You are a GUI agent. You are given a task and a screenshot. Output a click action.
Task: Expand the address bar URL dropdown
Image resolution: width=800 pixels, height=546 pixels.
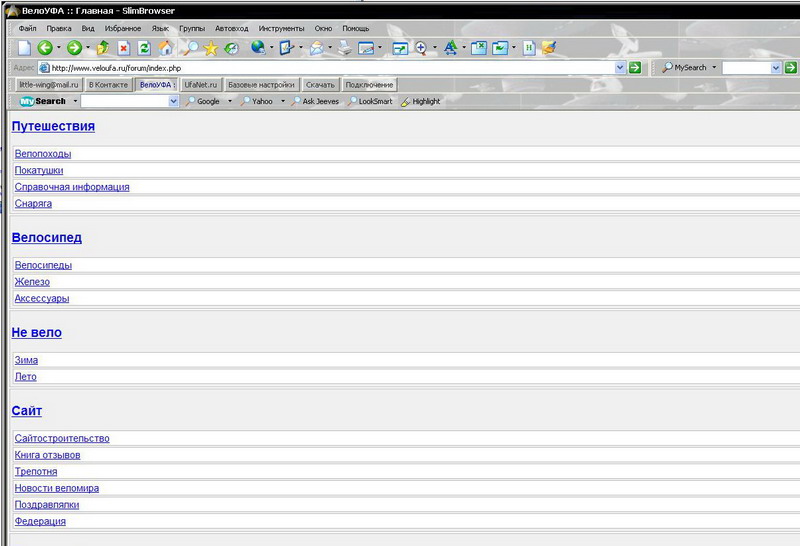[620, 67]
